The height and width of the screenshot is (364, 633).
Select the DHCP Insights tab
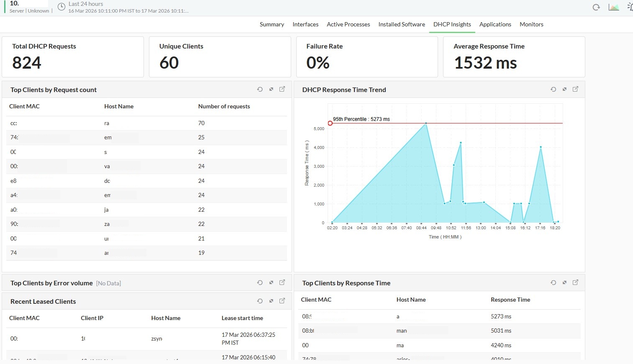pyautogui.click(x=452, y=24)
